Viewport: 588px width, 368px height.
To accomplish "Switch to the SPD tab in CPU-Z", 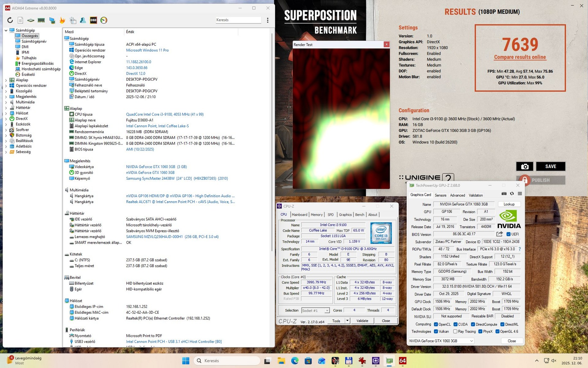I will [x=331, y=215].
